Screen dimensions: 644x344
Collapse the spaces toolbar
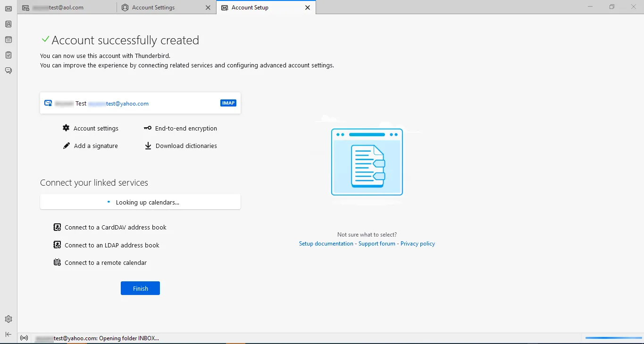tap(8, 334)
